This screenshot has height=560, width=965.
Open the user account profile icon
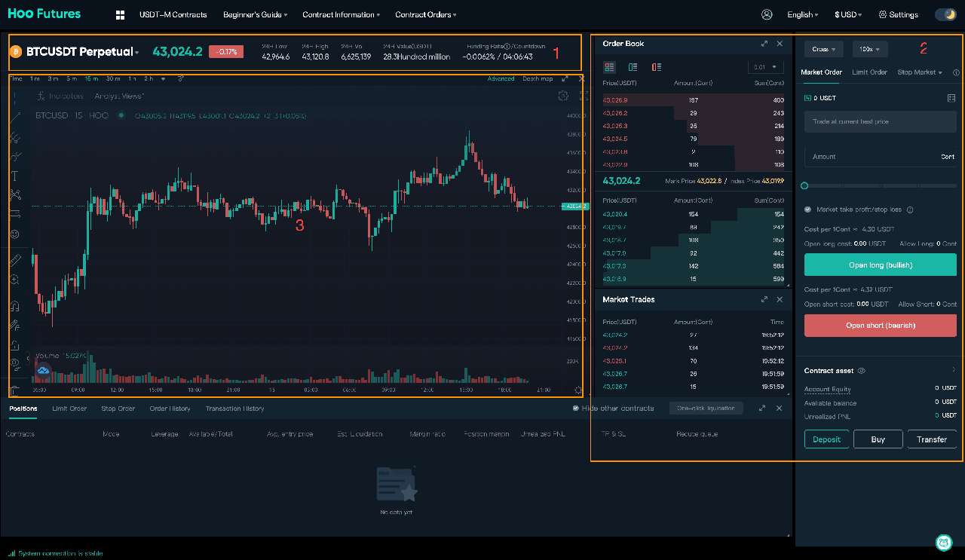(767, 14)
